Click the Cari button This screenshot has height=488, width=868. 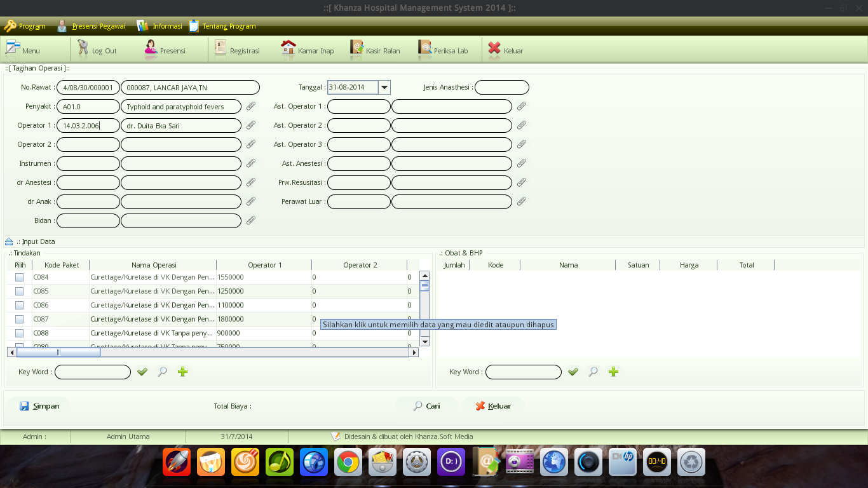pos(426,405)
